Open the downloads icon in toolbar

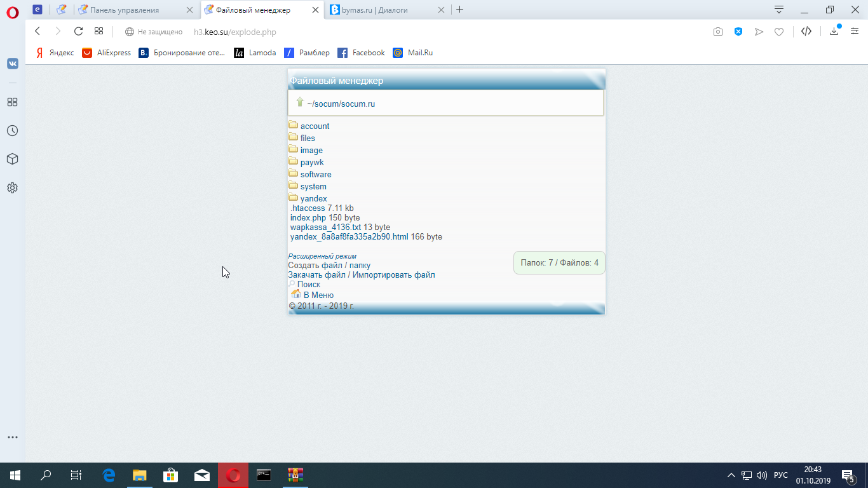coord(834,32)
